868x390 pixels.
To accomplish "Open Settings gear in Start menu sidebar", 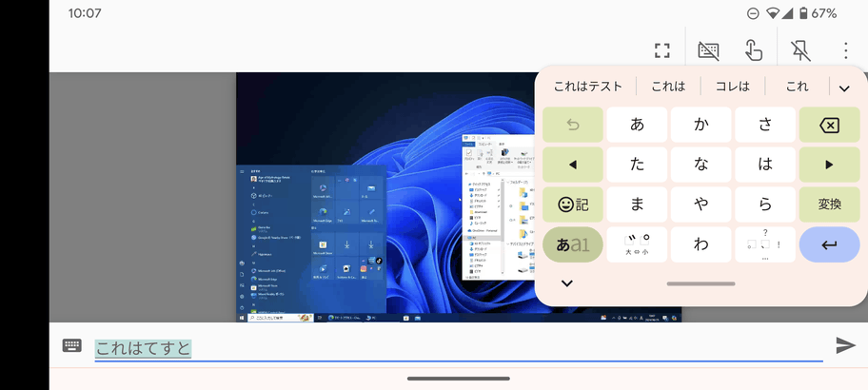I will pyautogui.click(x=242, y=297).
